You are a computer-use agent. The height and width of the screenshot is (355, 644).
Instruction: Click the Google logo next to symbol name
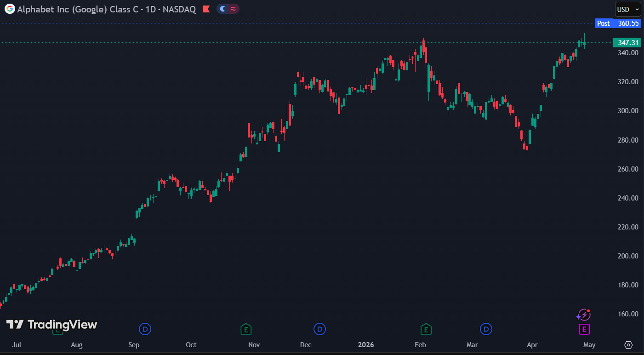point(10,9)
